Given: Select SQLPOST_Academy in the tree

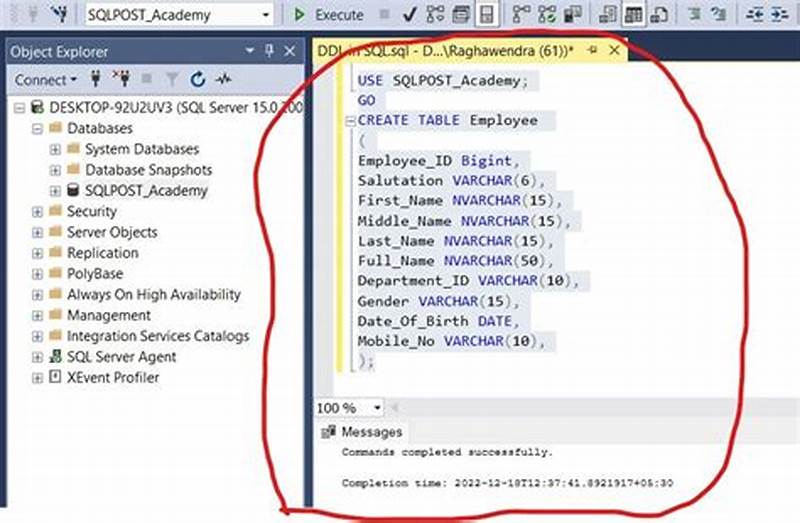Looking at the screenshot, I should click(x=146, y=191).
